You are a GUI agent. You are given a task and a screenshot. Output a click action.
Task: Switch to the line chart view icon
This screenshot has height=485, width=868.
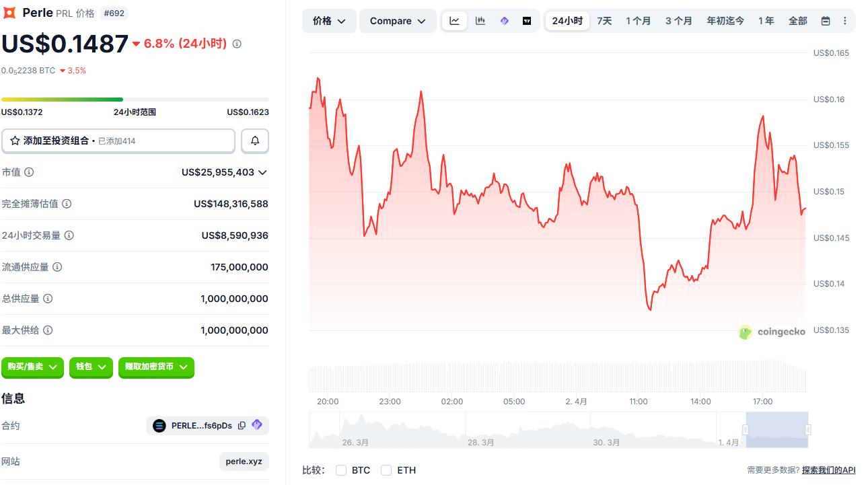click(x=455, y=21)
